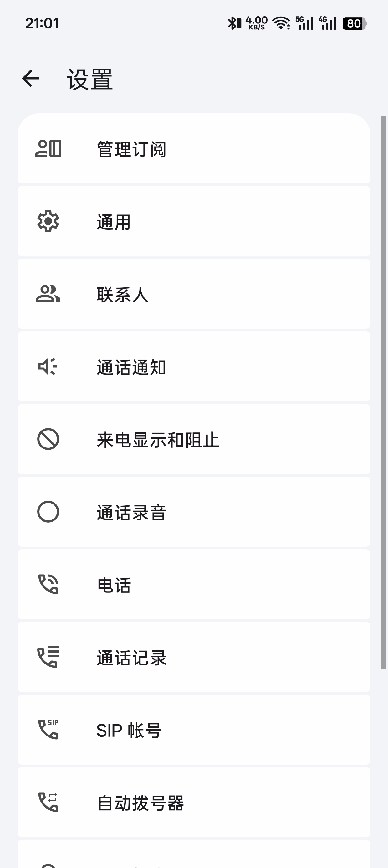The image size is (388, 868).
Task: Select the people icon for 联系人
Action: coord(48,294)
